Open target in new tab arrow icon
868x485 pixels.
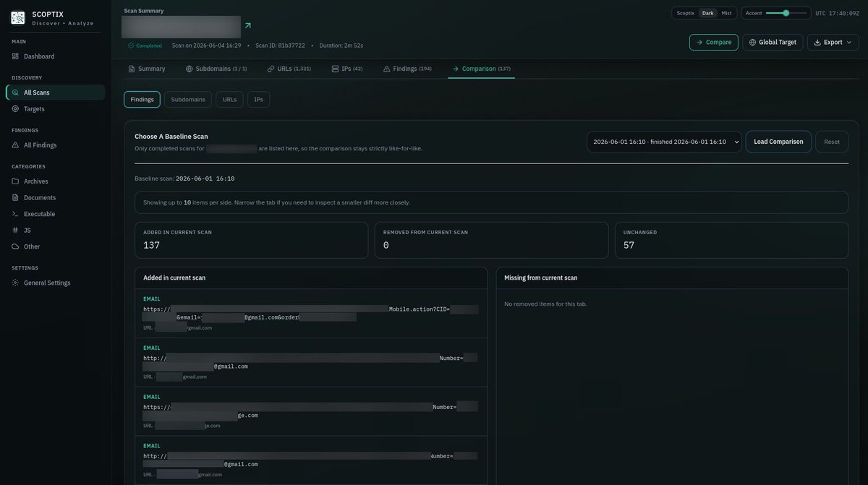point(248,25)
